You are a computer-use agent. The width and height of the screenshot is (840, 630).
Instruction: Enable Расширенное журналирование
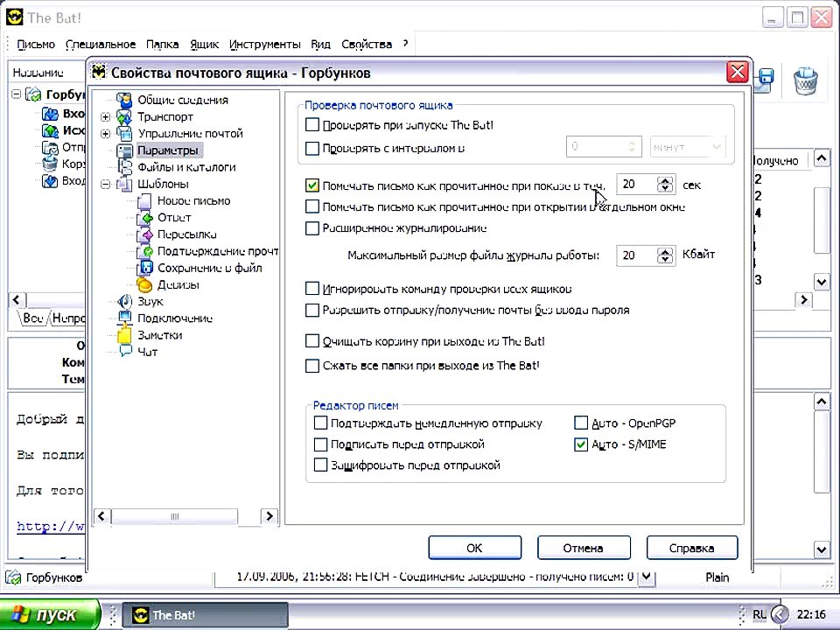coord(311,228)
